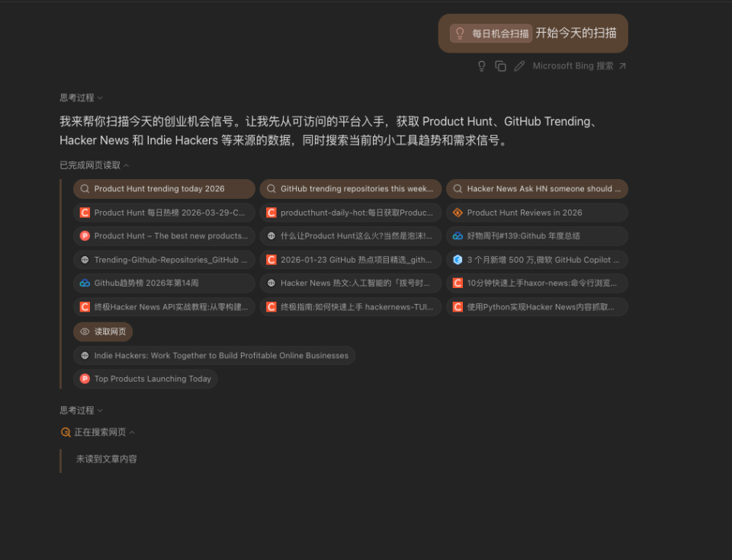Click magnifier icon in GitHub trending chip
This screenshot has height=560, width=732.
click(271, 189)
